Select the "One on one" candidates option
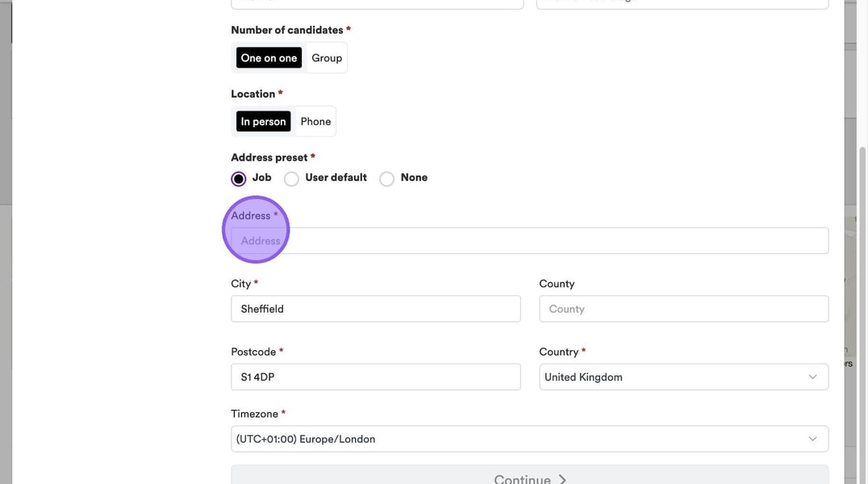Image resolution: width=868 pixels, height=484 pixels. tap(269, 58)
